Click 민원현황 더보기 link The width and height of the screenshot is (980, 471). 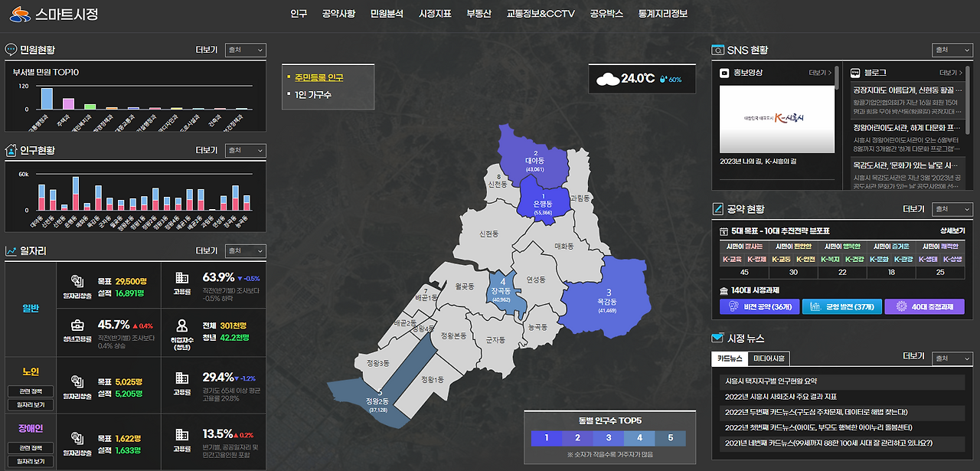coord(207,50)
